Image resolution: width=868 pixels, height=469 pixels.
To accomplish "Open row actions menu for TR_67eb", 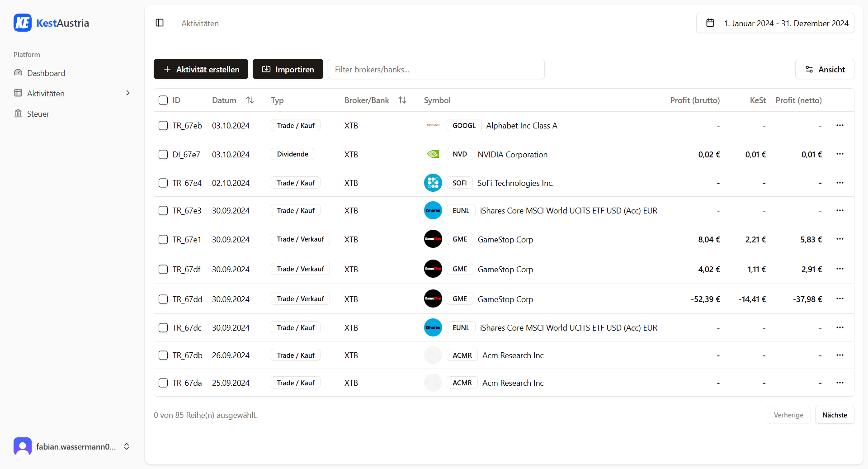I will [x=840, y=125].
